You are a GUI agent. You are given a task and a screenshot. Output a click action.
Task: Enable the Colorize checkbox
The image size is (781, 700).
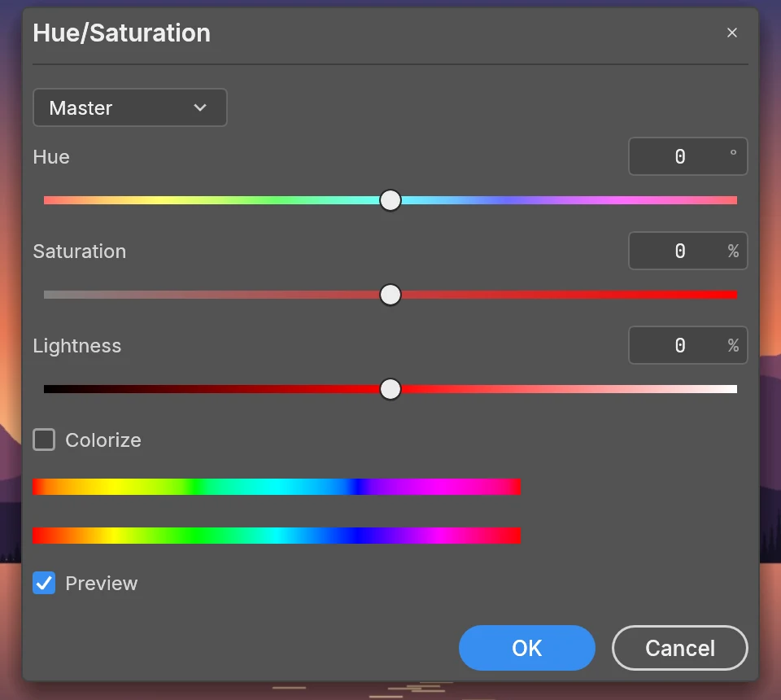(44, 440)
